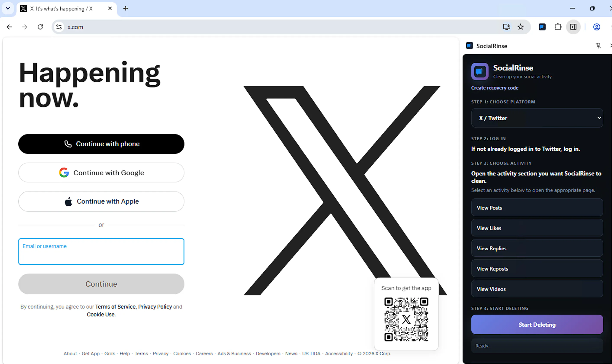The image size is (612, 364).
Task: Open the tab search chevron
Action: pyautogui.click(x=8, y=8)
